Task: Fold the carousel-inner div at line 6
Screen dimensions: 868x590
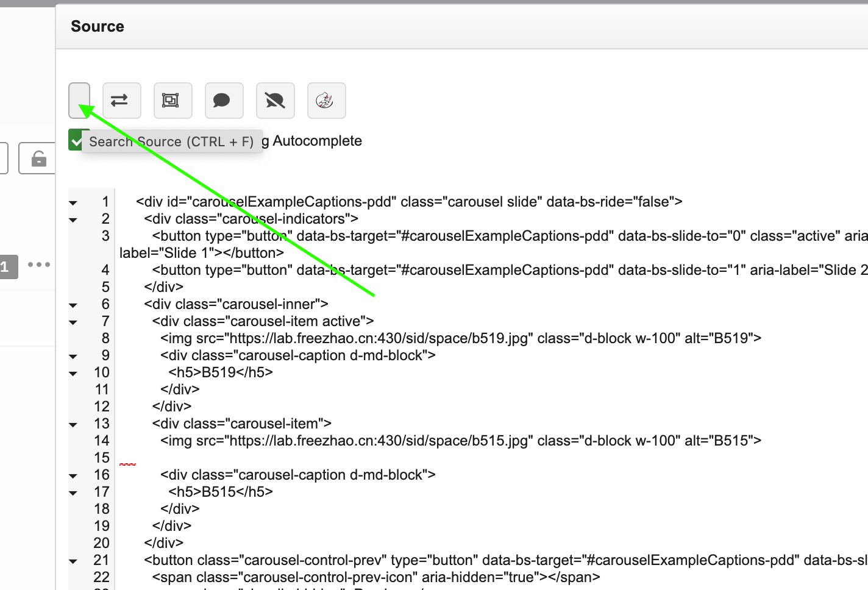Action: 73,305
